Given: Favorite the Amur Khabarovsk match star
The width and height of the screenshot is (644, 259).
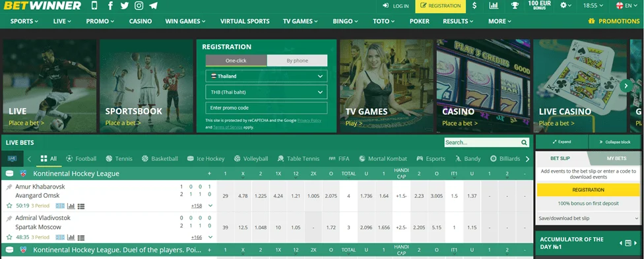Looking at the screenshot, I should (9, 206).
